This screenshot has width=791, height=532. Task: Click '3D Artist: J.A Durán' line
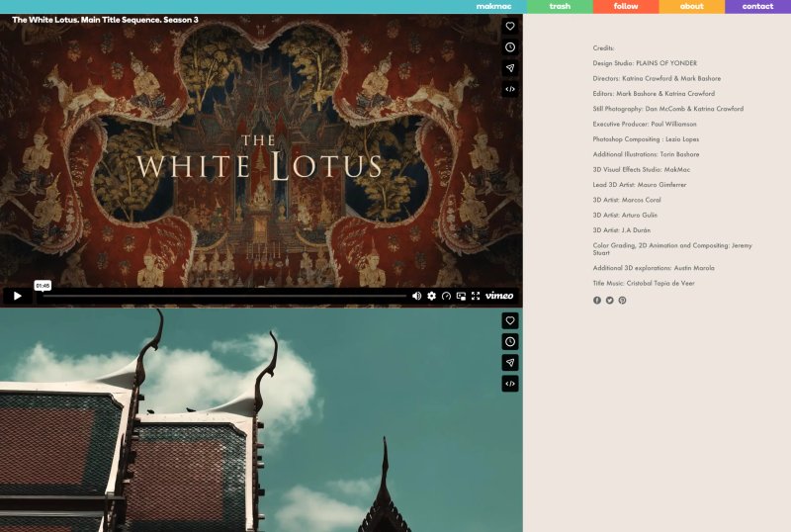(x=622, y=230)
